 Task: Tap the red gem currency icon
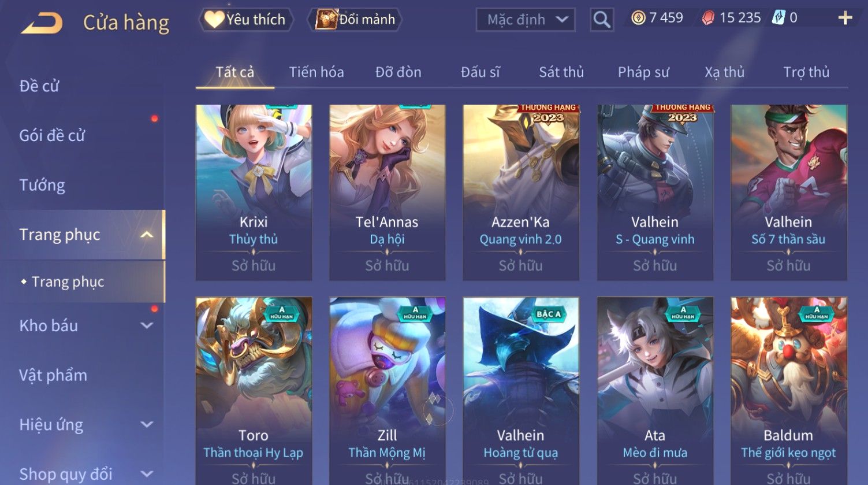coord(708,18)
